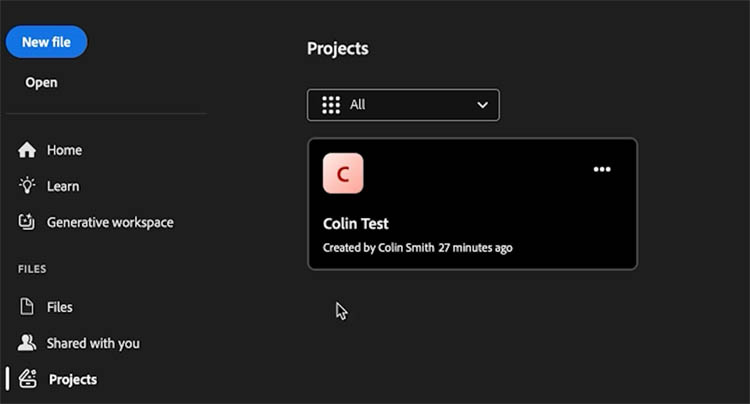Click the Files document icon
The width and height of the screenshot is (750, 404).
(x=27, y=306)
